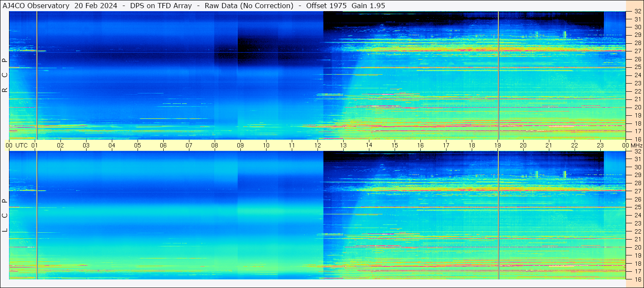Click the 00 UTC start label
Viewport: 644px width, 288px height.
(16, 145)
